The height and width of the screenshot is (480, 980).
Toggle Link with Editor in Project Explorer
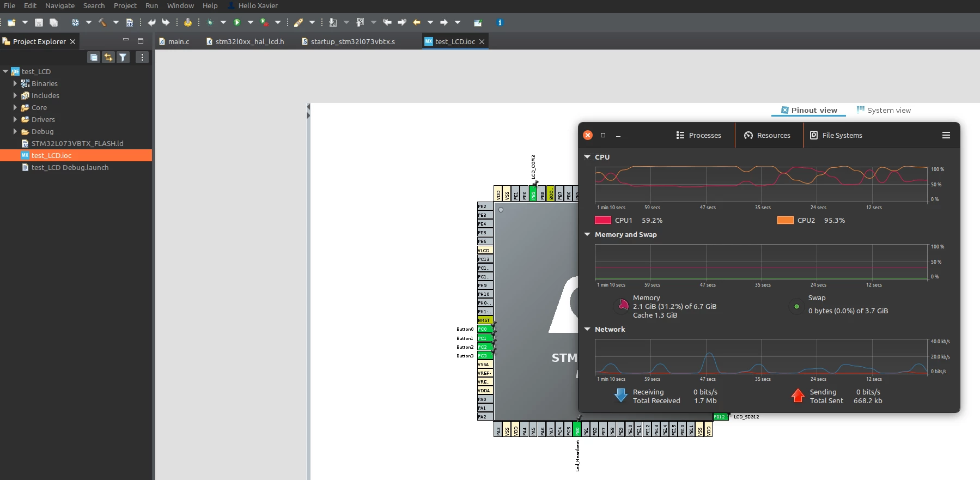click(x=108, y=57)
